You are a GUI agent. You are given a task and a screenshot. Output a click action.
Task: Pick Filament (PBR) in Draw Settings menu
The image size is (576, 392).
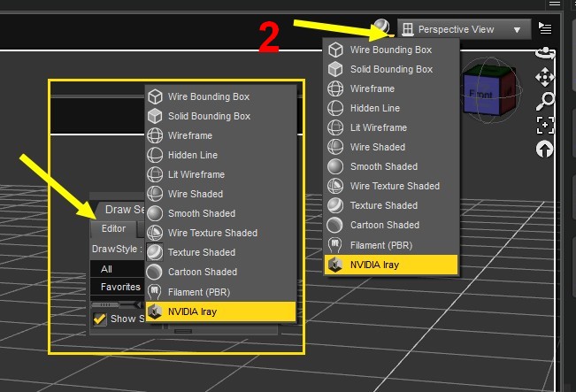coord(221,292)
